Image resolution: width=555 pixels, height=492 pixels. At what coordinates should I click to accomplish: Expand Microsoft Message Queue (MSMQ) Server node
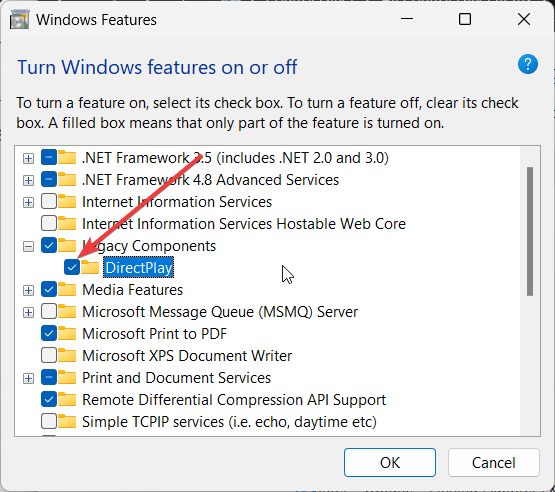click(x=28, y=313)
